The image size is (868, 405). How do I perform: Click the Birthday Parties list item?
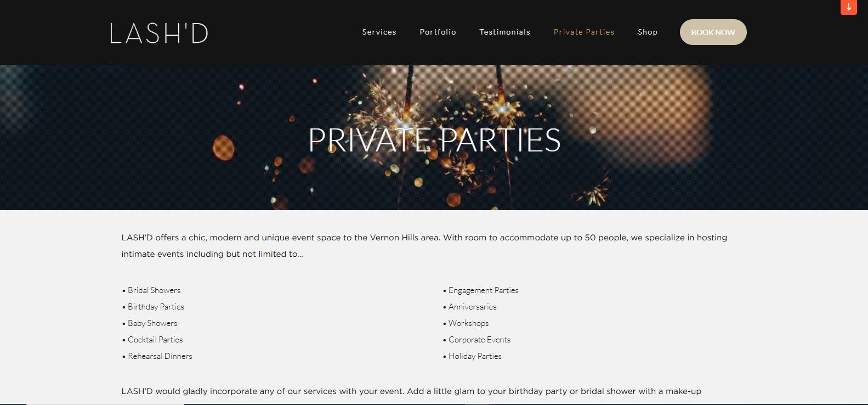tap(156, 307)
